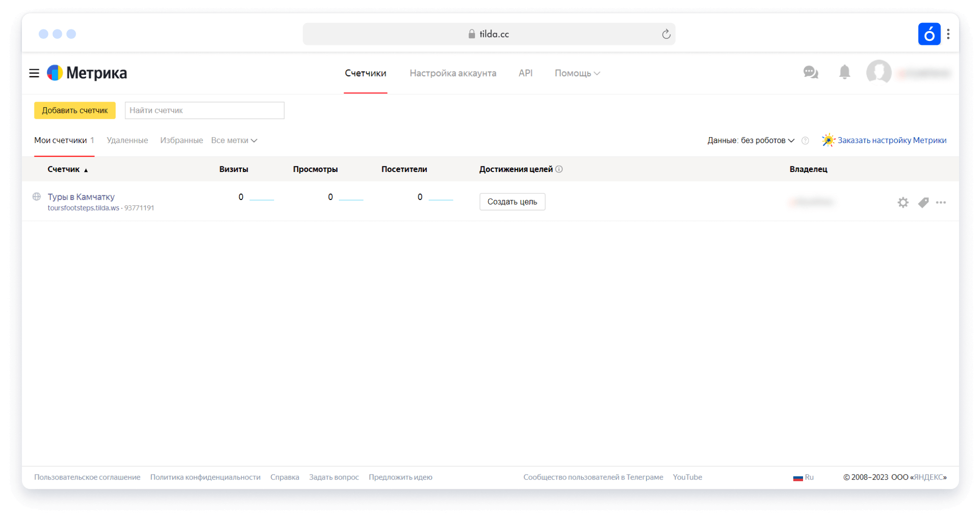The width and height of the screenshot is (980, 519).
Task: Click the Metrika logo
Action: tap(87, 73)
